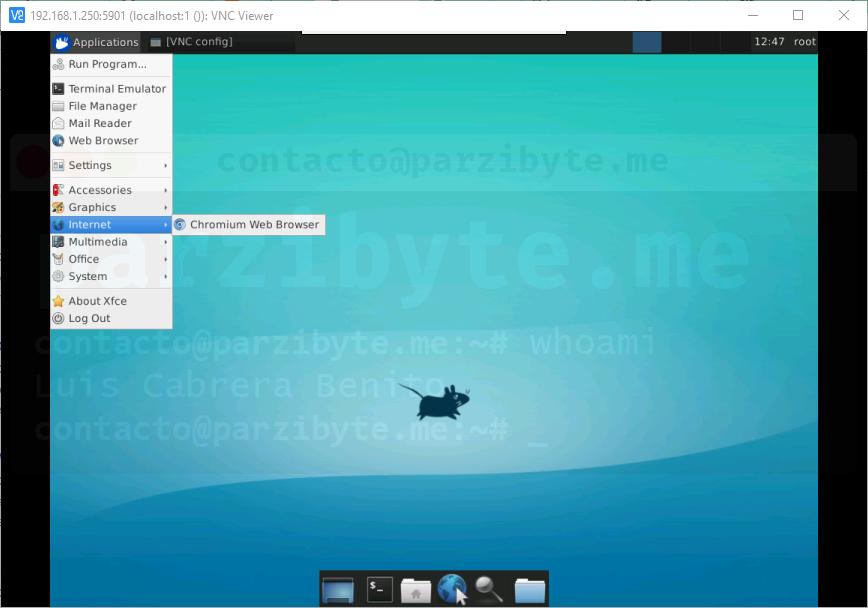Click the Applications button in the panel
The image size is (868, 608).
pyautogui.click(x=96, y=42)
